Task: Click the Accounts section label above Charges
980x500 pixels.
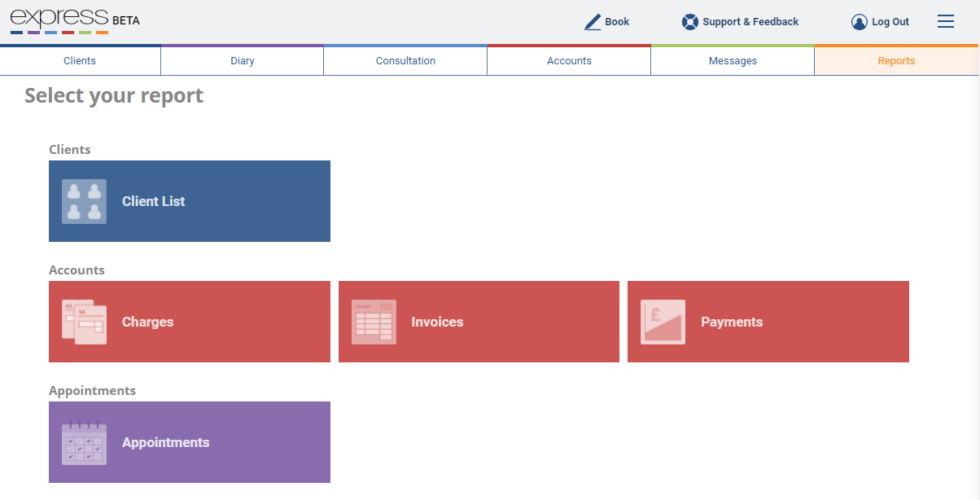Action: pyautogui.click(x=77, y=270)
